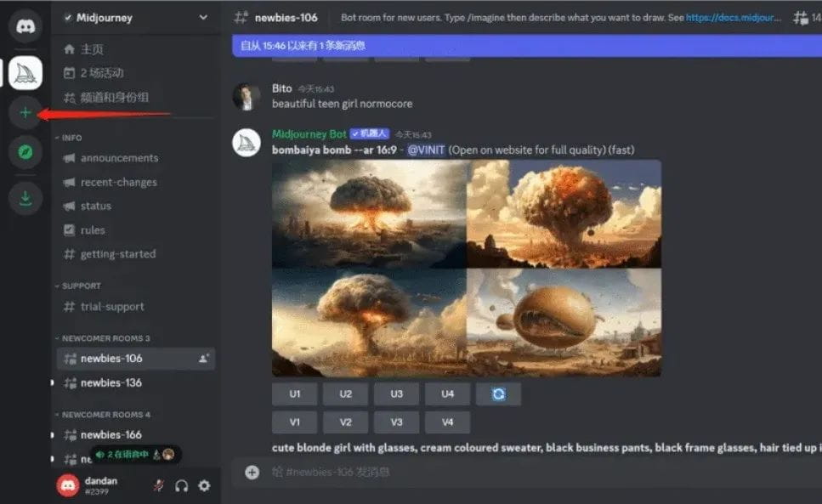Open Discord home direct messages icon
The width and height of the screenshot is (822, 504).
[26, 25]
